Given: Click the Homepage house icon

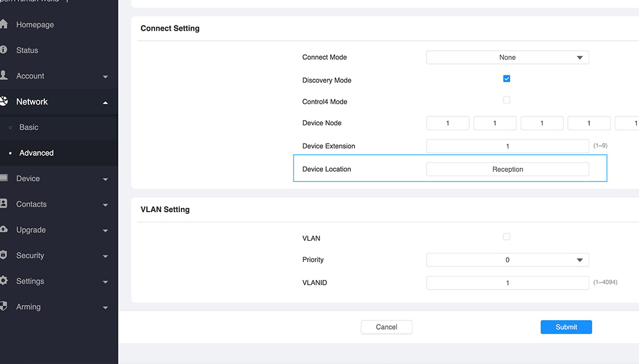Looking at the screenshot, I should [x=4, y=25].
